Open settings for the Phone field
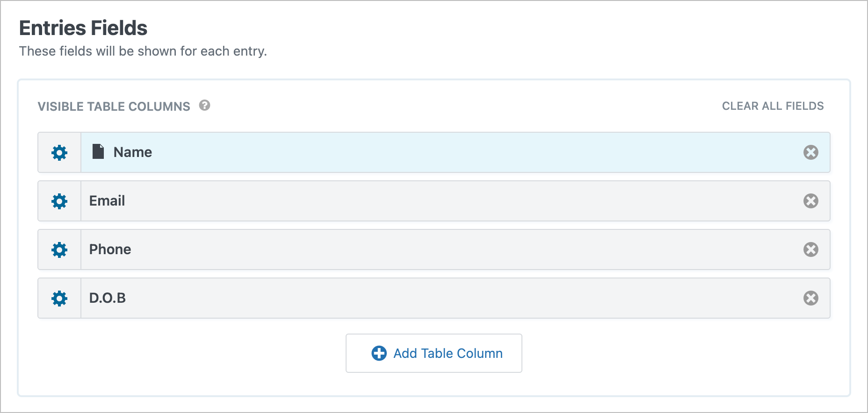The width and height of the screenshot is (868, 413). tap(59, 249)
